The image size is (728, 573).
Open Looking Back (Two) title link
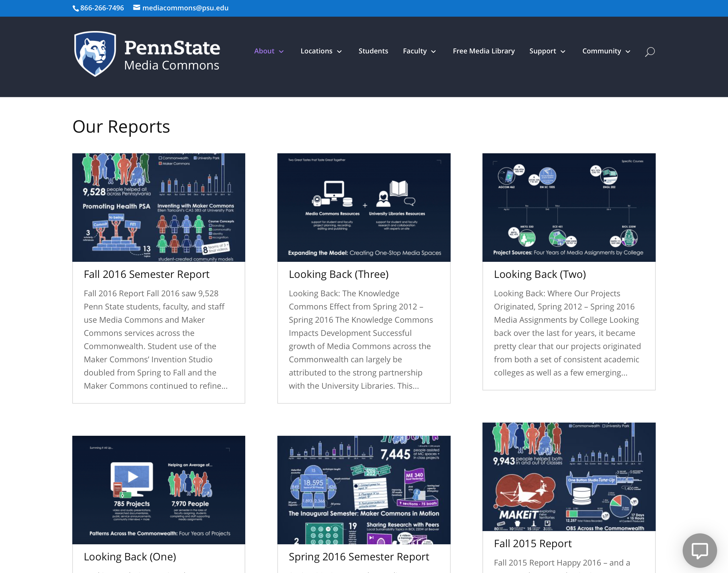pyautogui.click(x=540, y=274)
